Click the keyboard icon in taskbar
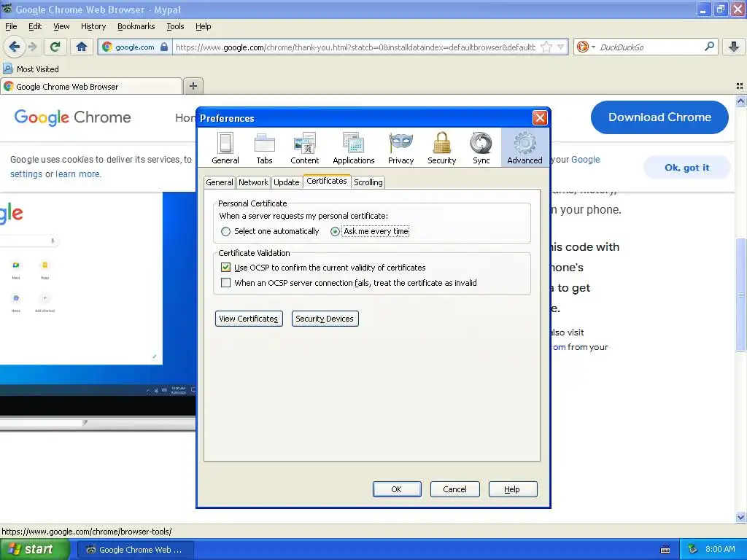This screenshot has width=747, height=560. click(x=665, y=550)
